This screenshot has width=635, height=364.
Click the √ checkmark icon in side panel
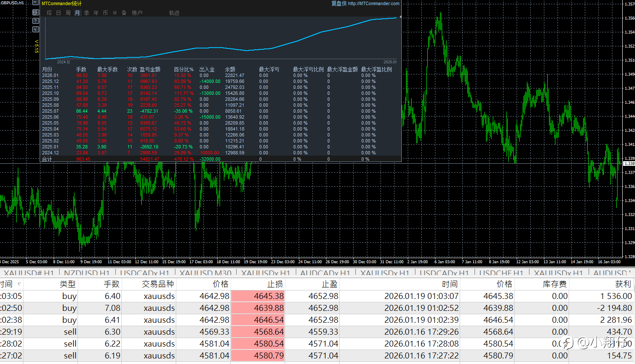click(36, 29)
